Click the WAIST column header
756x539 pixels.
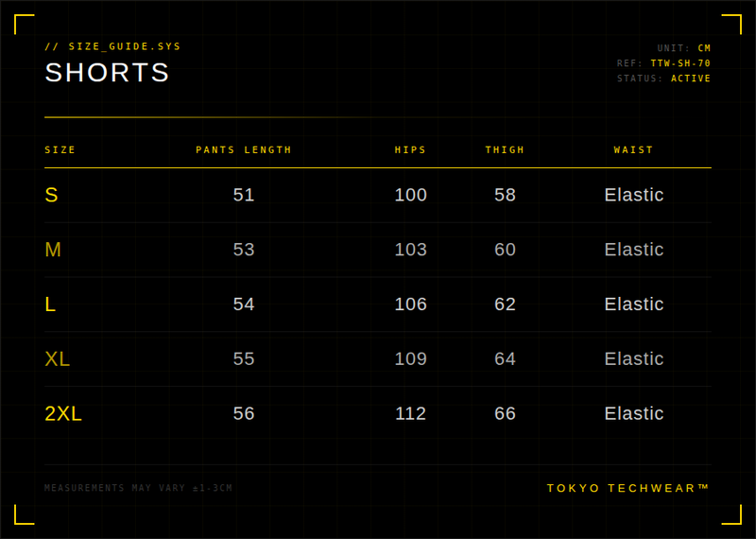633,150
